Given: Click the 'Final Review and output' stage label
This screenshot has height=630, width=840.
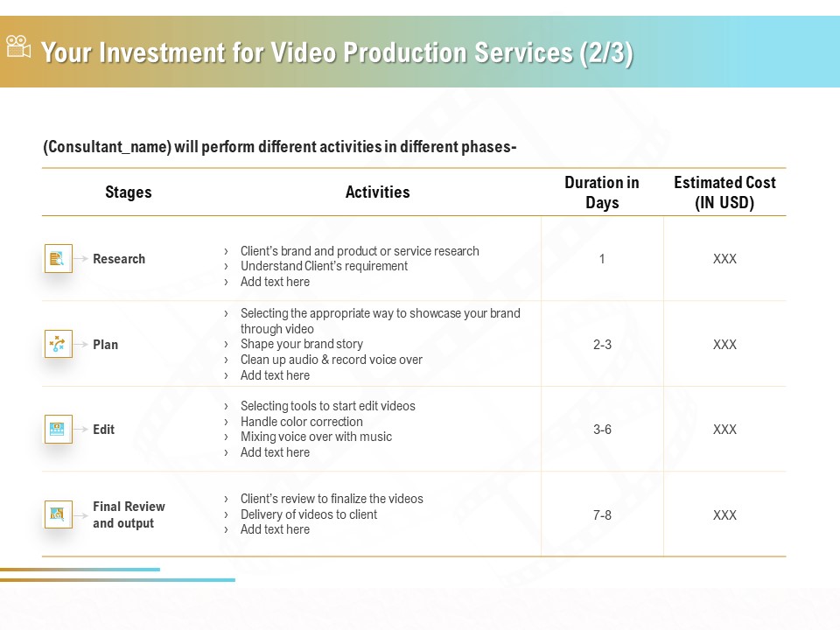Looking at the screenshot, I should click(x=129, y=514).
